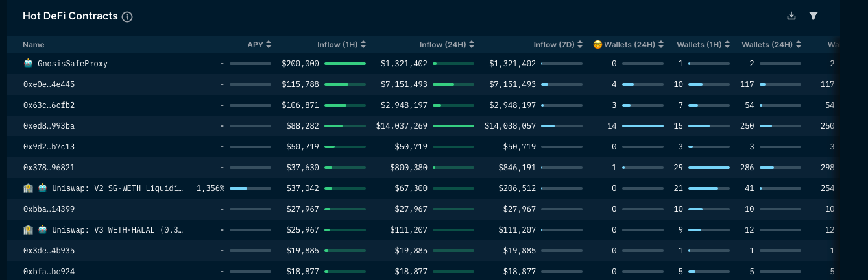
Task: Sort by Inflow (1H) using its sort arrows
Action: tap(363, 45)
